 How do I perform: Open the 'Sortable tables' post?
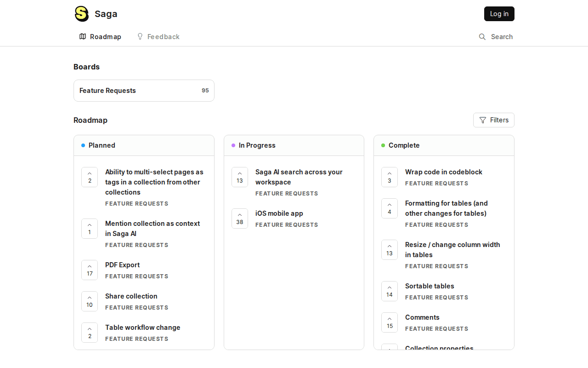click(x=430, y=286)
